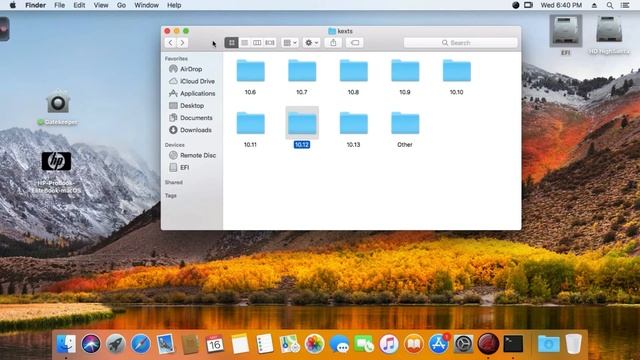Click the highlighted 10.12 folder
Image resolution: width=640 pixels, height=360 pixels.
click(302, 123)
